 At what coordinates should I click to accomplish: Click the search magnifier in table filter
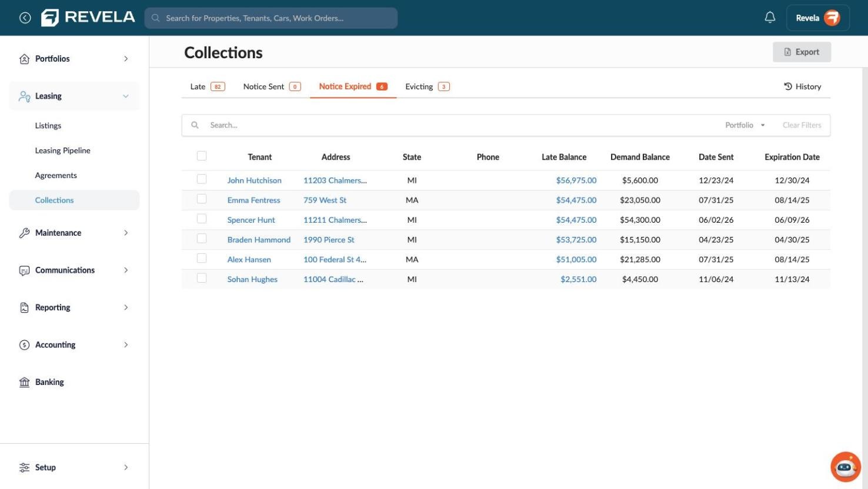tap(195, 125)
